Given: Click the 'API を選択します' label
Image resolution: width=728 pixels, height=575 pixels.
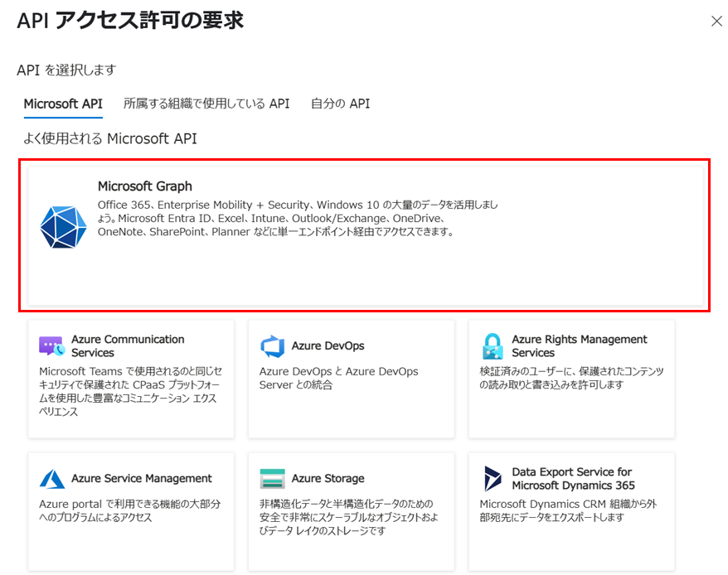Looking at the screenshot, I should pos(66,70).
